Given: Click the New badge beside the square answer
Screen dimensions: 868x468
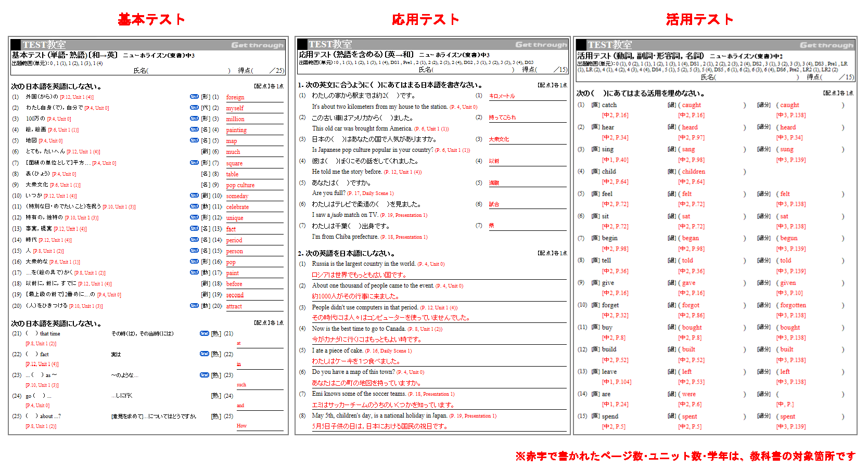Looking at the screenshot, I should [194, 163].
